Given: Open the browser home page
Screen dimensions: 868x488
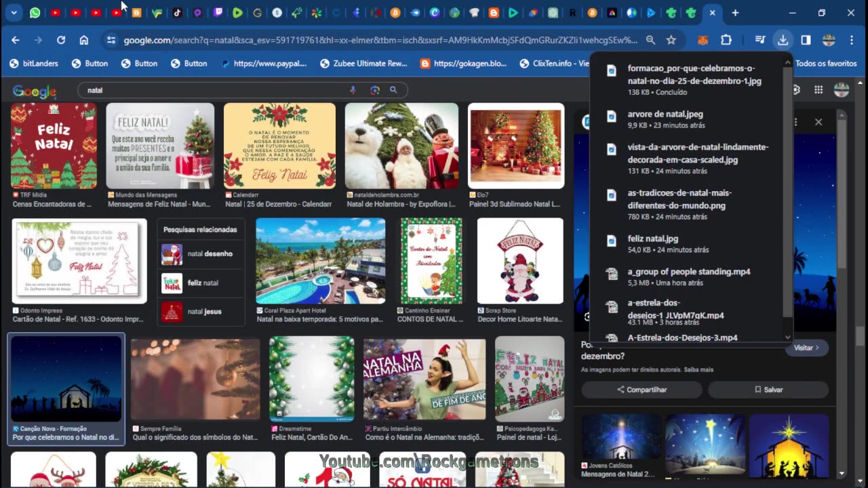Looking at the screenshot, I should (x=84, y=40).
